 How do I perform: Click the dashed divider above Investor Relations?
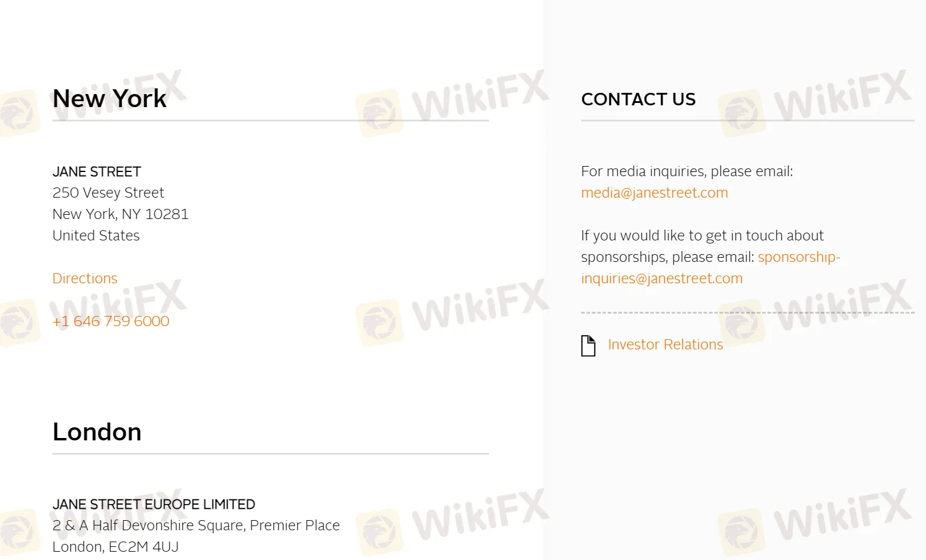pyautogui.click(x=748, y=312)
